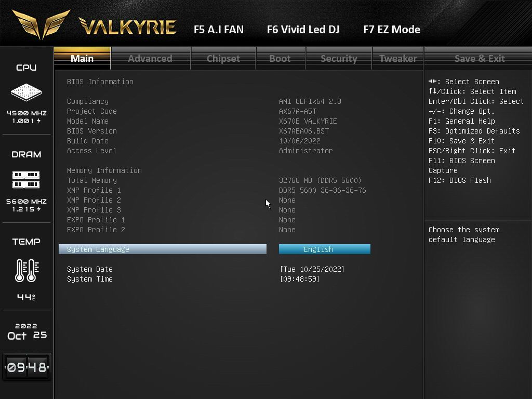Click the ESC/Right Click: Exit hint
The height and width of the screenshot is (399, 532).
472,150
